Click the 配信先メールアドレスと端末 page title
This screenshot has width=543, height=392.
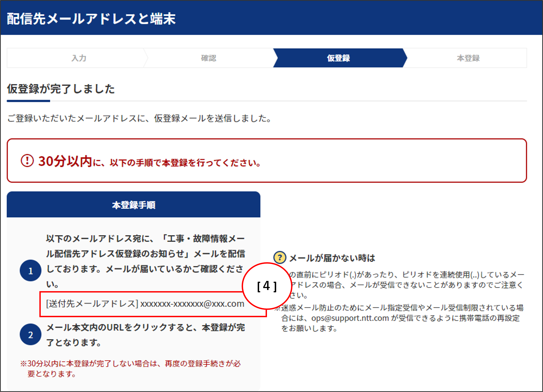pyautogui.click(x=91, y=19)
